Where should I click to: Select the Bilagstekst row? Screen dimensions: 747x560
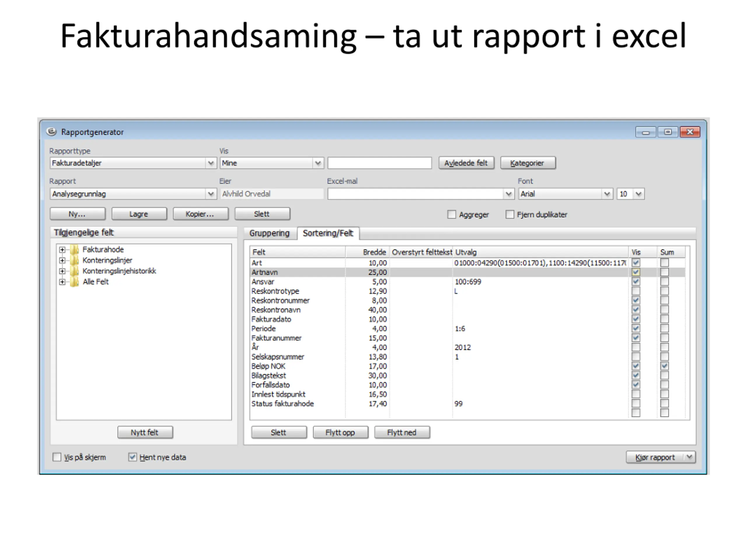pyautogui.click(x=468, y=375)
